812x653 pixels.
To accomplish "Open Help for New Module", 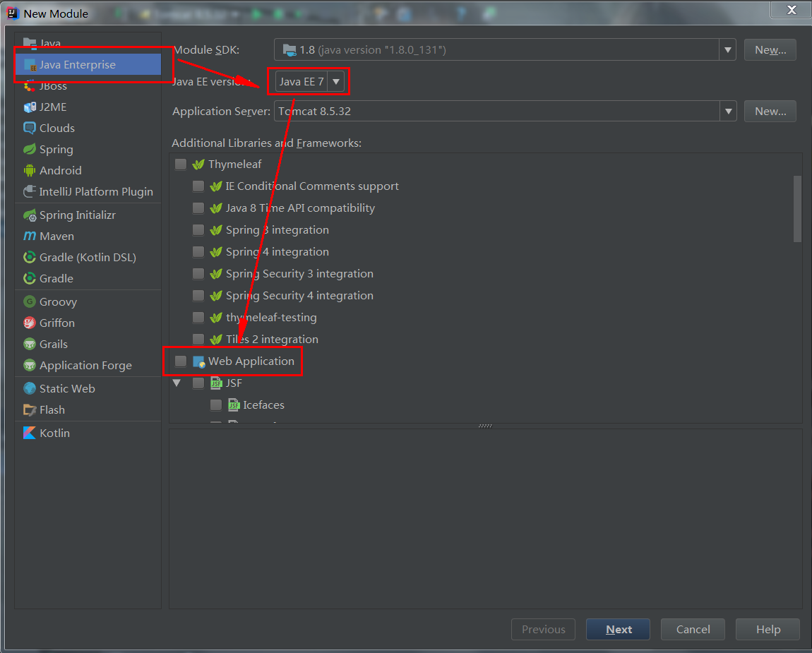I will point(768,629).
